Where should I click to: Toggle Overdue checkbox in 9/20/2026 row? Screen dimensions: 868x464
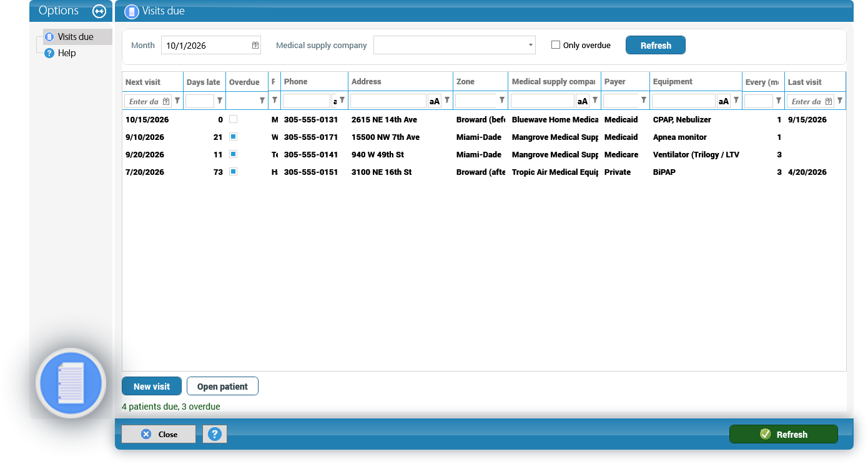pyautogui.click(x=234, y=154)
